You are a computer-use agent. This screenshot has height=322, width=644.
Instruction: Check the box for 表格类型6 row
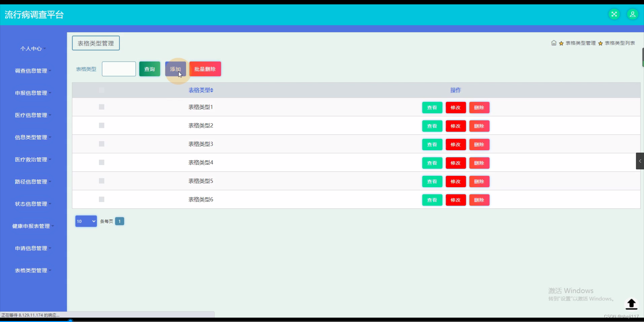click(102, 199)
